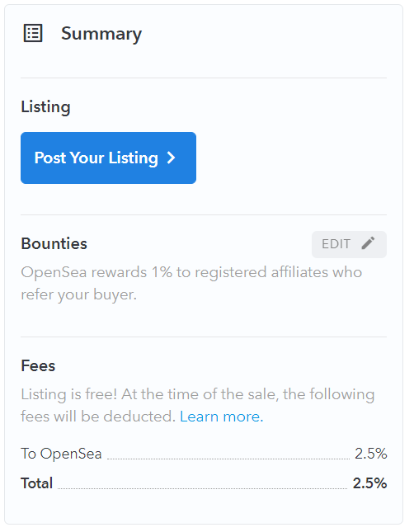This screenshot has width=414, height=532.
Task: Click the To OpenSea 2.5% value
Action: pos(370,454)
